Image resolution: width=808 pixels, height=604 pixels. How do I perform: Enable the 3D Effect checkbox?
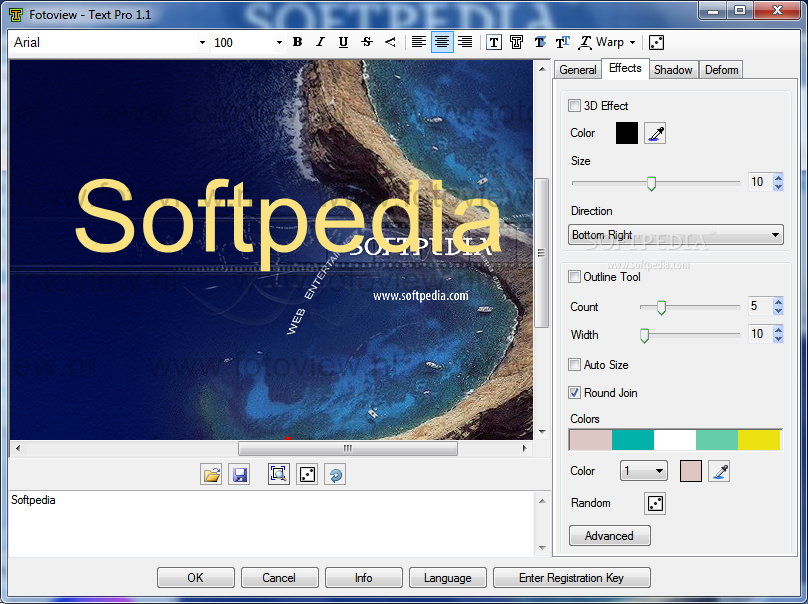tap(574, 106)
